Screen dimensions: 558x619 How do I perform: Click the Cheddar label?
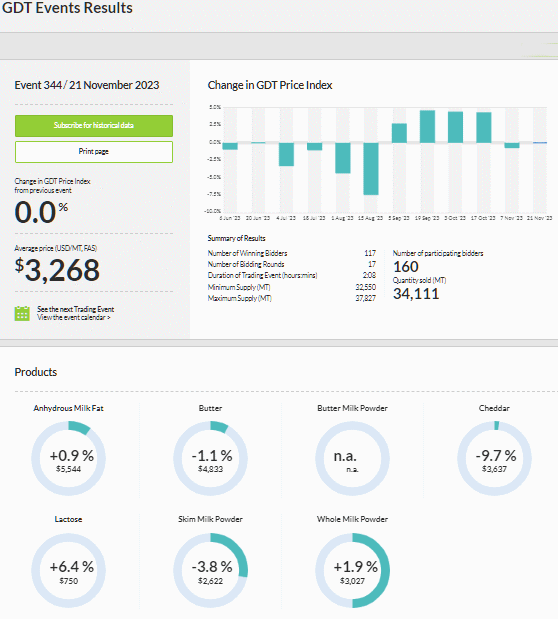pyautogui.click(x=494, y=408)
